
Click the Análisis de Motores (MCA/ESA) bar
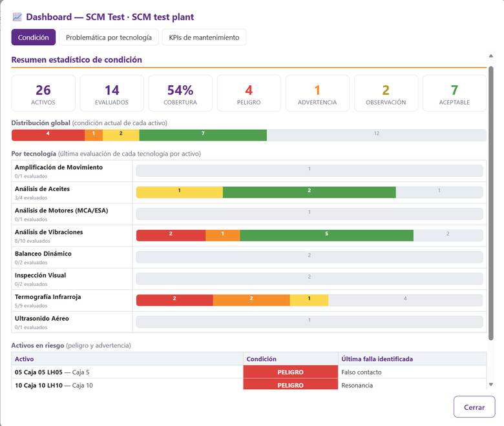point(310,214)
